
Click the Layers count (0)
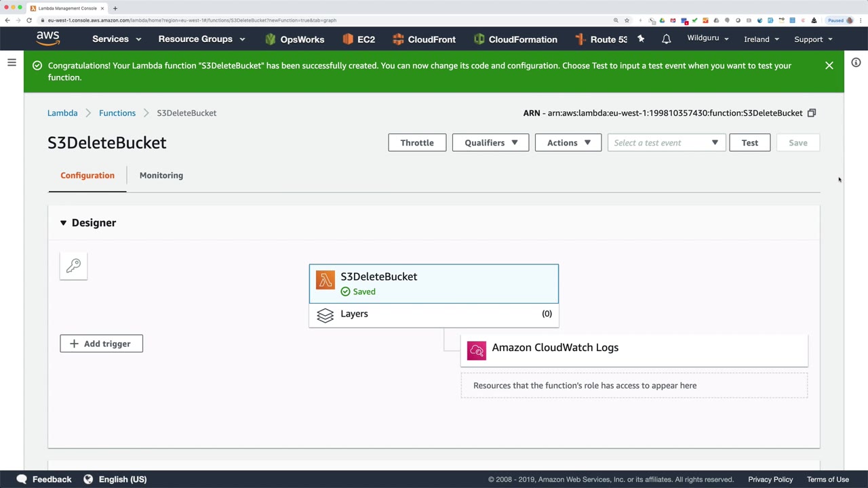(547, 314)
